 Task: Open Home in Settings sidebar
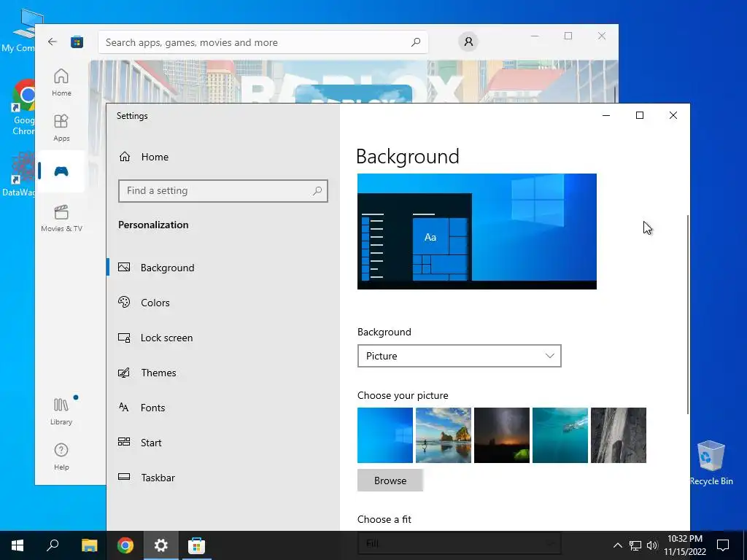point(144,157)
